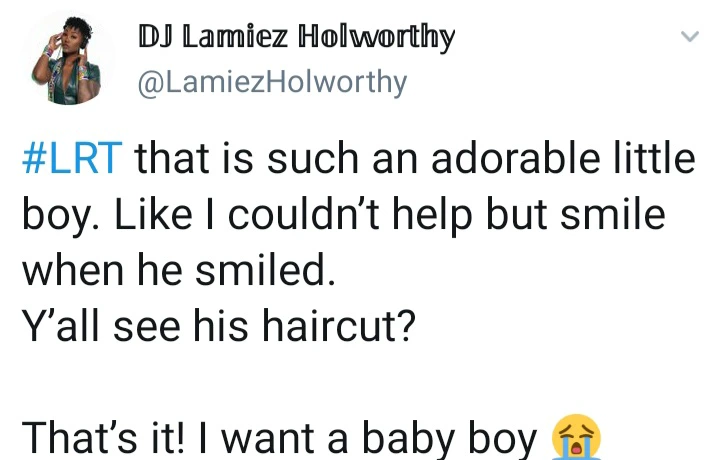Open the #LRT hashtag link
The height and width of the screenshot is (460, 720).
(73, 158)
